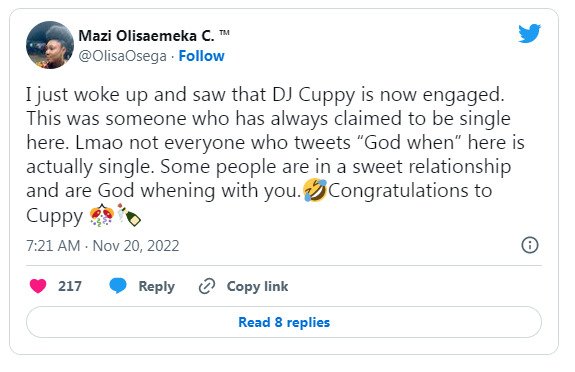The image size is (575, 372).
Task: Click the laughing emoji in the tweet
Action: 315,190
